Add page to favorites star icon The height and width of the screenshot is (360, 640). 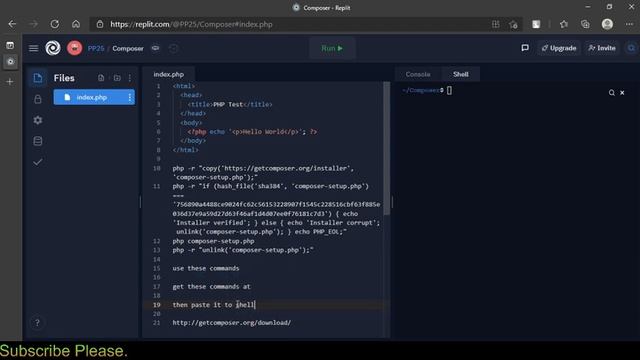click(x=513, y=24)
